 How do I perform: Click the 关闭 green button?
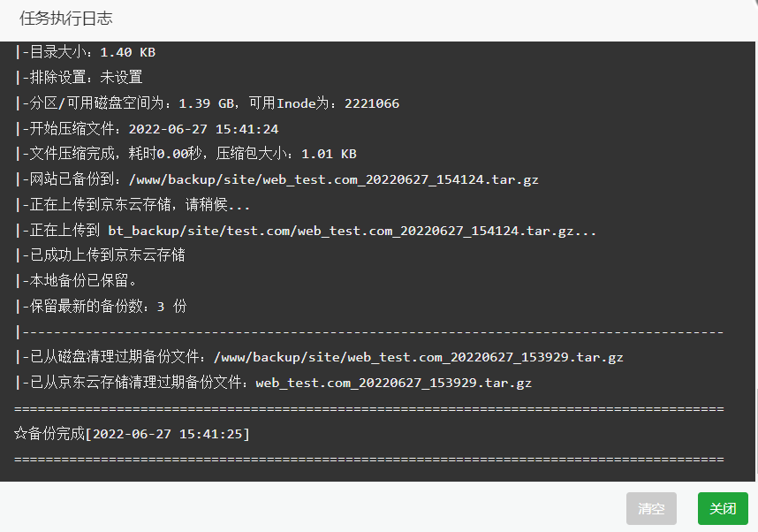723,508
